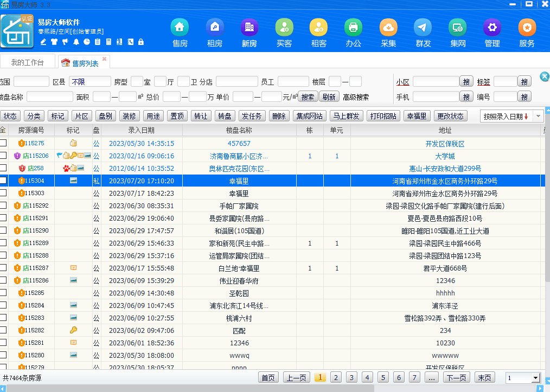Open the 分类 toolbar menu

pos(34,116)
